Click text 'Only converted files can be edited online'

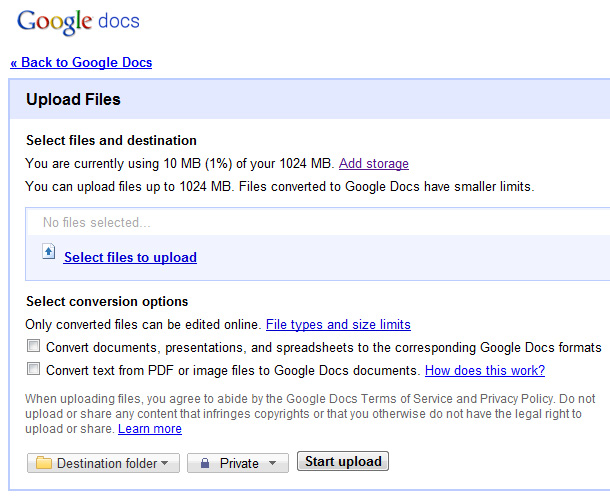coord(143,324)
